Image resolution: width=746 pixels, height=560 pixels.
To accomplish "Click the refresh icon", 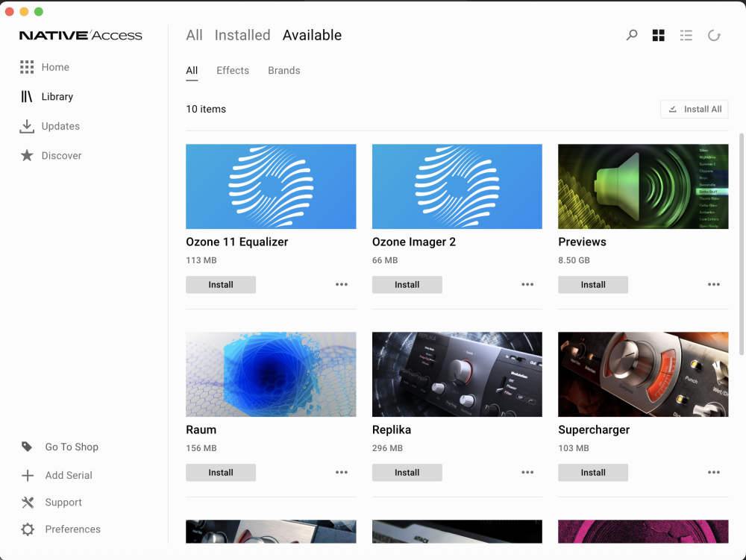I will coord(714,35).
